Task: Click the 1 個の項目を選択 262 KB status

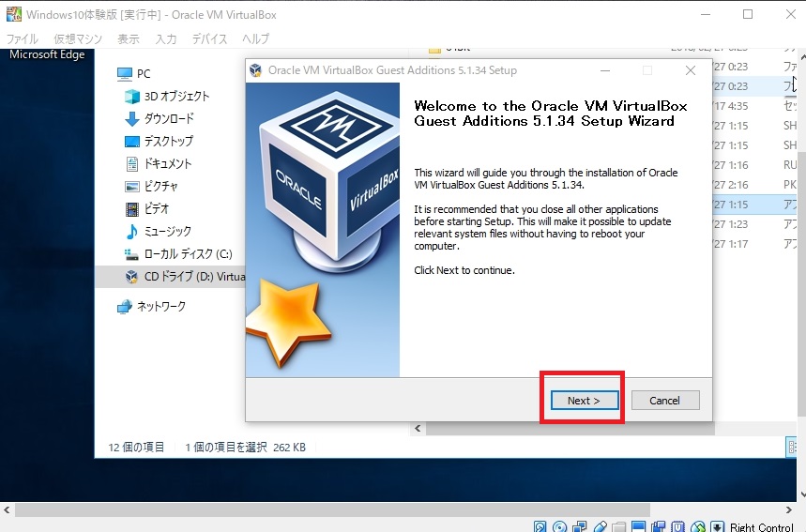Action: (245, 448)
